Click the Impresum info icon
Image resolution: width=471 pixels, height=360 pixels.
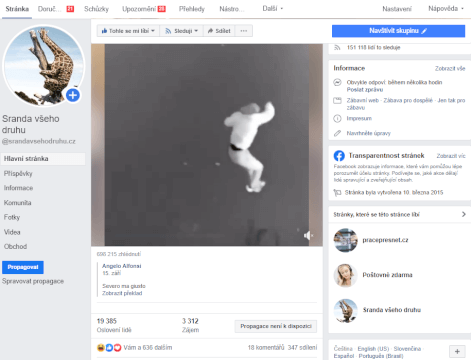pyautogui.click(x=337, y=118)
